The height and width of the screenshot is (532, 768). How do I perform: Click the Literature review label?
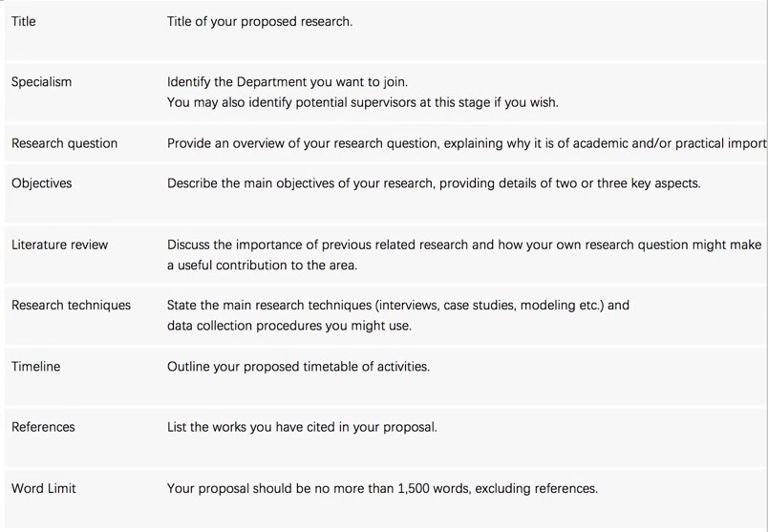click(60, 245)
